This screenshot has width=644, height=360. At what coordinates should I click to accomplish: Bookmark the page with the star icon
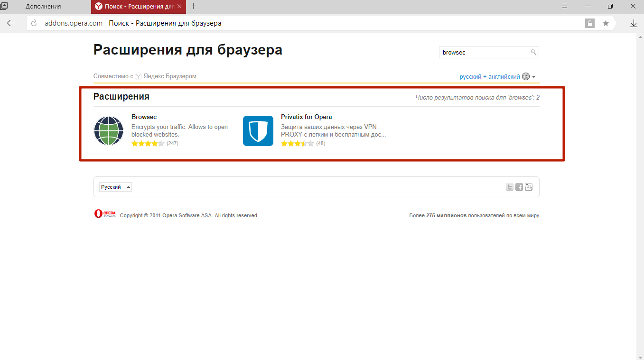(606, 23)
